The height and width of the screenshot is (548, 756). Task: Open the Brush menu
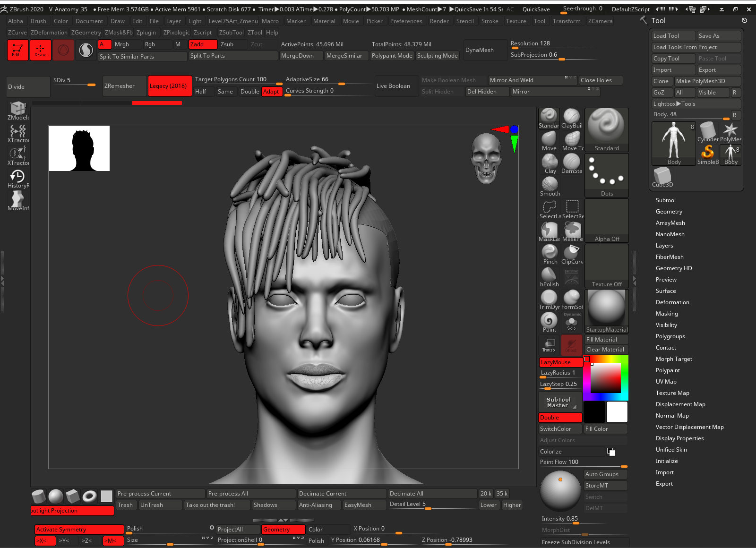pyautogui.click(x=38, y=21)
